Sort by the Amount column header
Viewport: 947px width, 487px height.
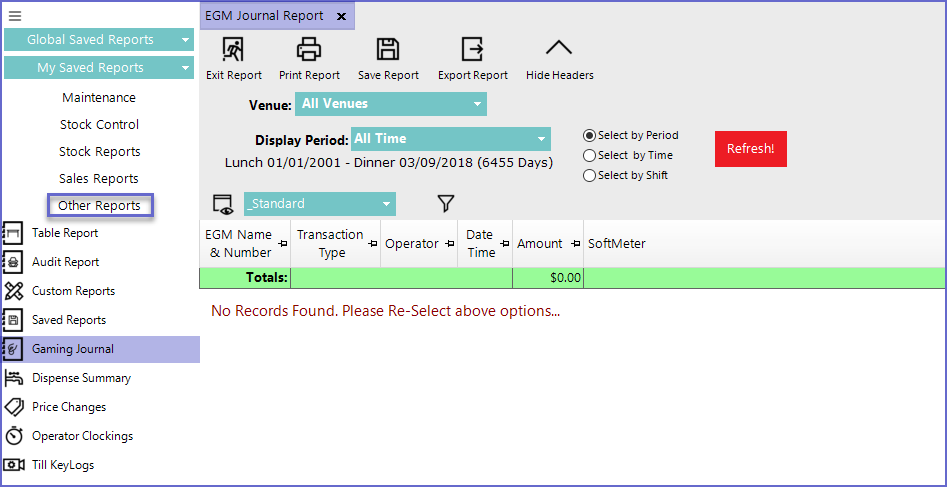(540, 244)
